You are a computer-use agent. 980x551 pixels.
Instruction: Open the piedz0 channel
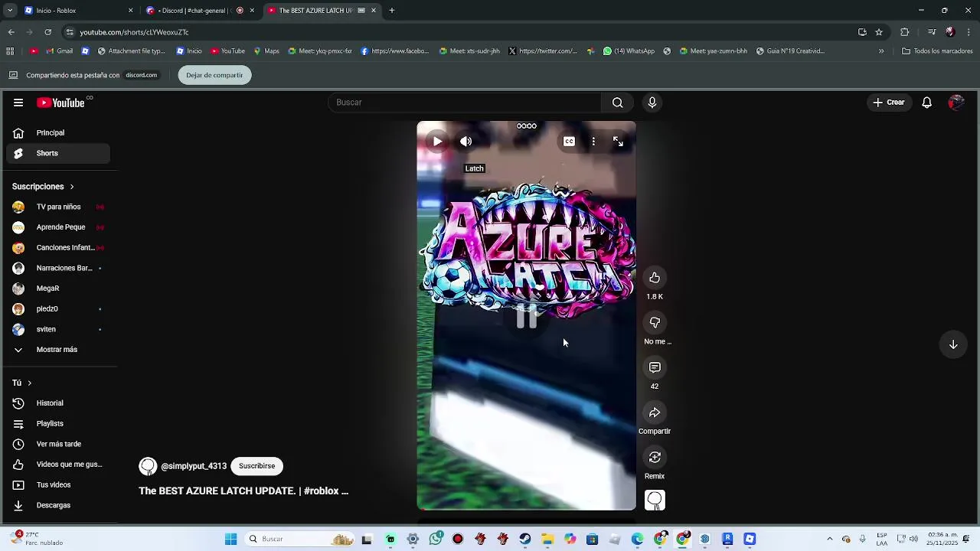58,309
